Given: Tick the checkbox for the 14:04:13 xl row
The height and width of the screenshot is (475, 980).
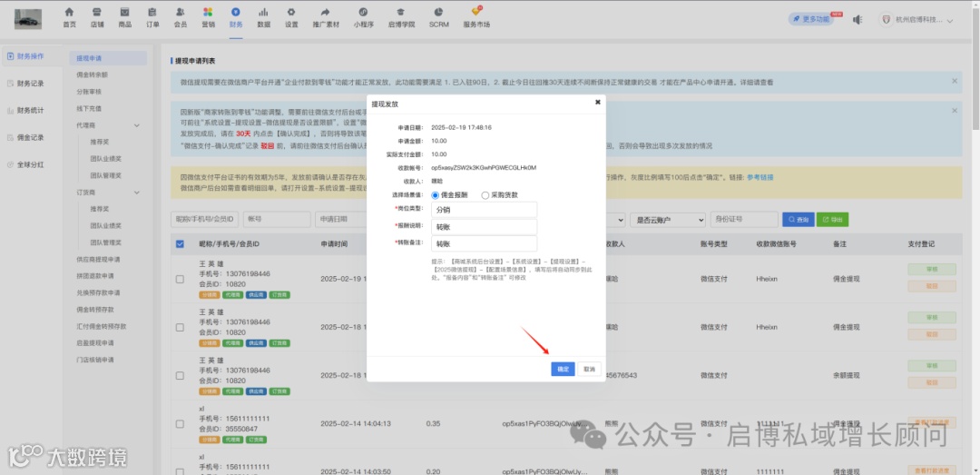Looking at the screenshot, I should point(180,423).
